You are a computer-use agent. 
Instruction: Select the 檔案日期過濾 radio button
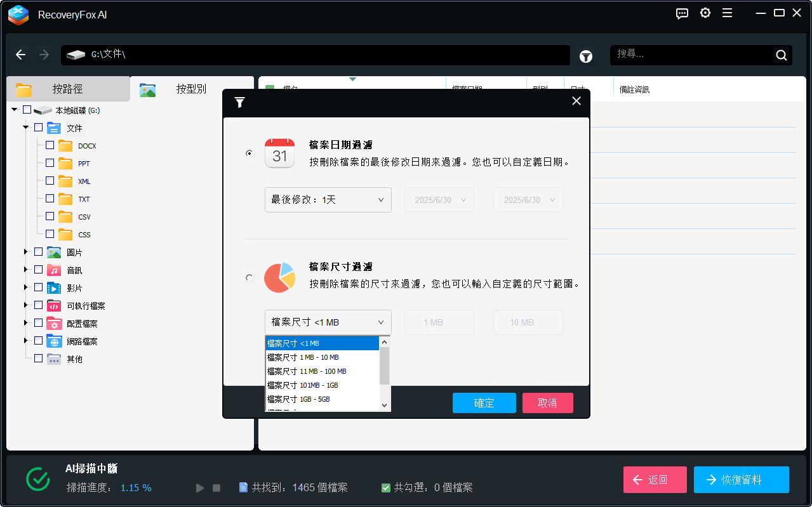(x=249, y=153)
